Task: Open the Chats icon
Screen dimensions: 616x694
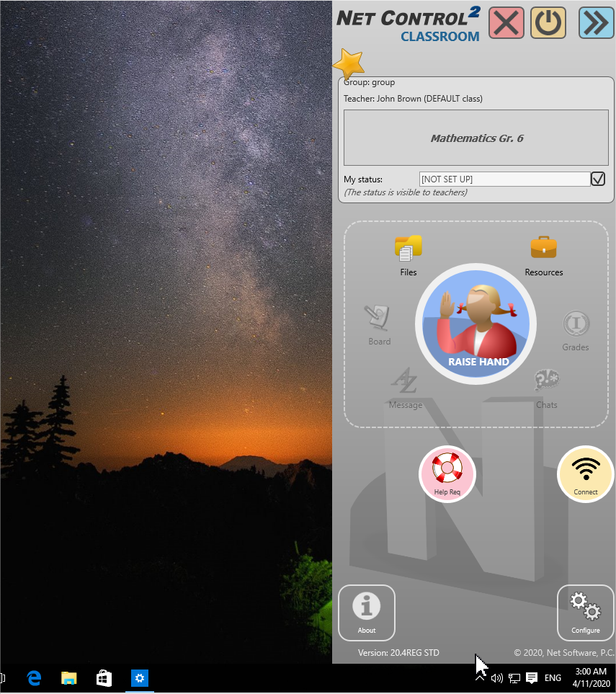Action: (547, 388)
